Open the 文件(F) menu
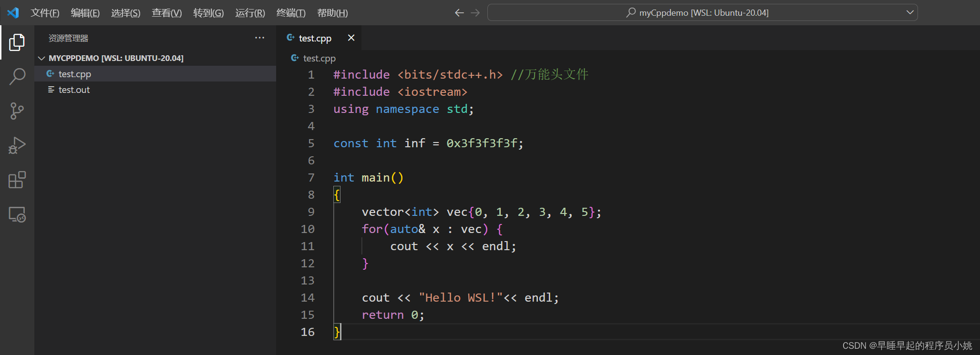The height and width of the screenshot is (355, 980). click(x=45, y=13)
